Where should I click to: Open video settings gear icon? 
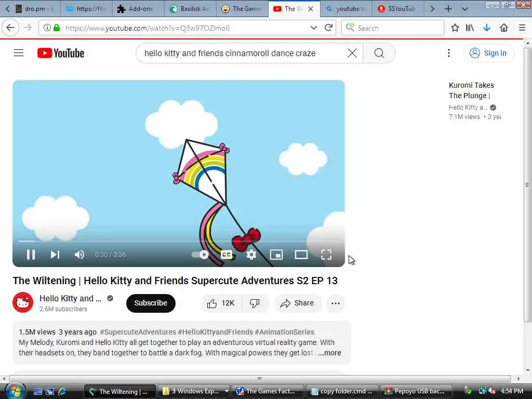[251, 255]
